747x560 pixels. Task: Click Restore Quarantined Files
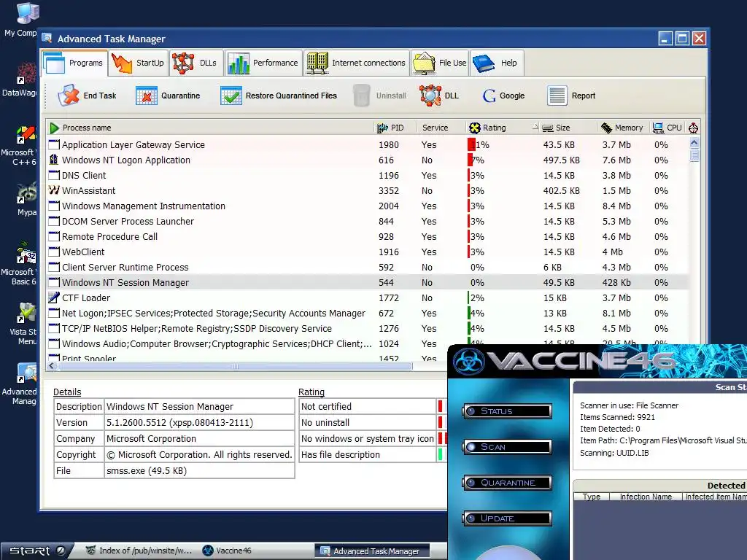[x=279, y=96]
